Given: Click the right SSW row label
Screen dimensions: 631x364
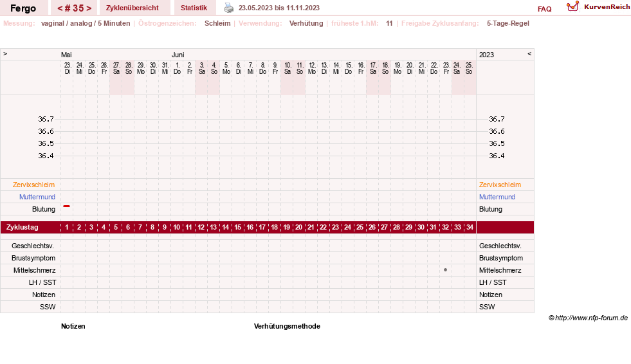Looking at the screenshot, I should (487, 307).
